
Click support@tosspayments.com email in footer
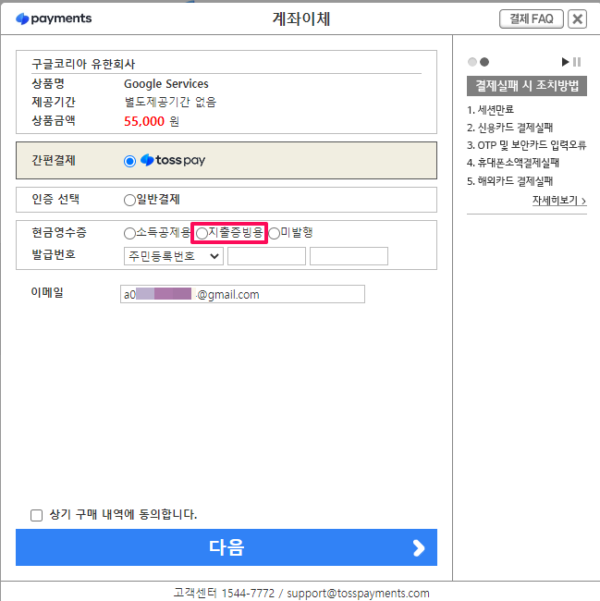(x=358, y=593)
